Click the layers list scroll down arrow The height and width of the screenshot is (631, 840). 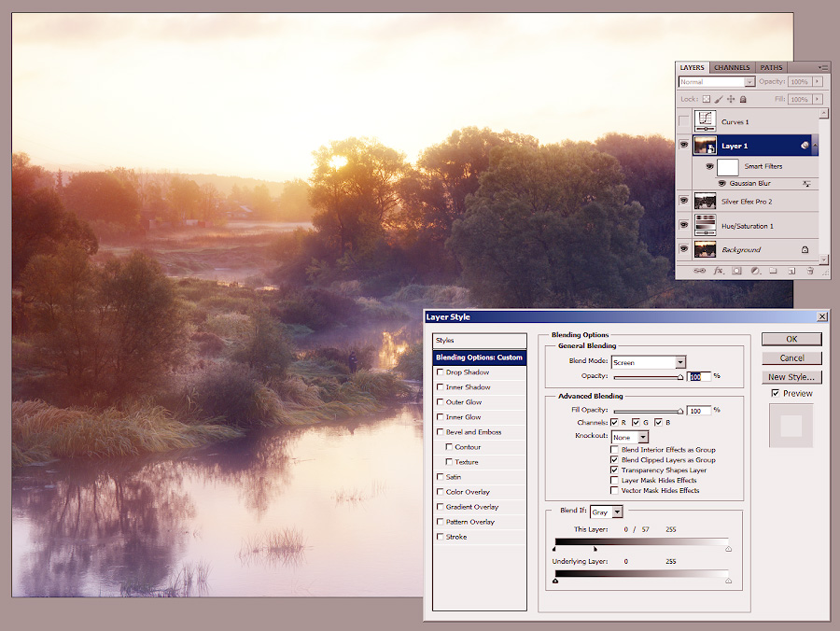(x=824, y=259)
